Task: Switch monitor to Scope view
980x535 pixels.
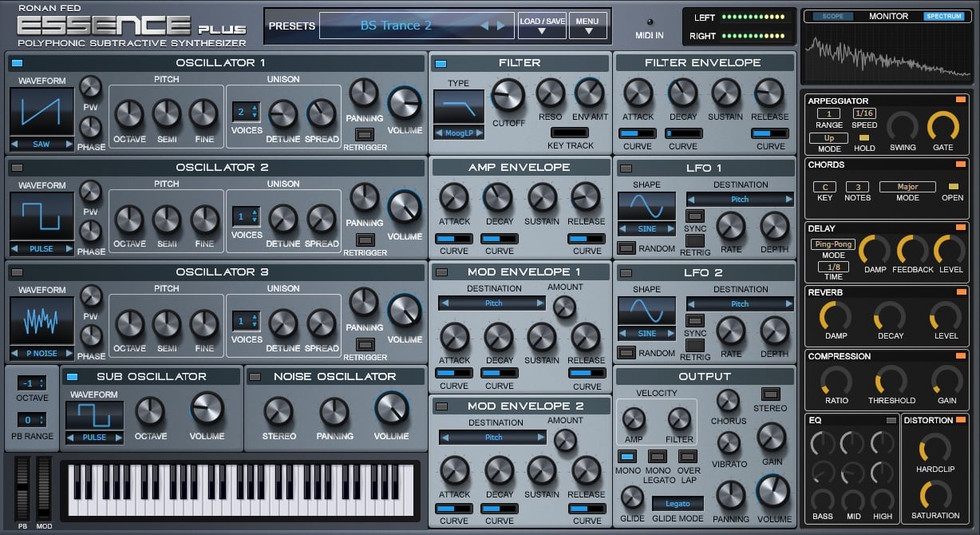Action: [832, 16]
